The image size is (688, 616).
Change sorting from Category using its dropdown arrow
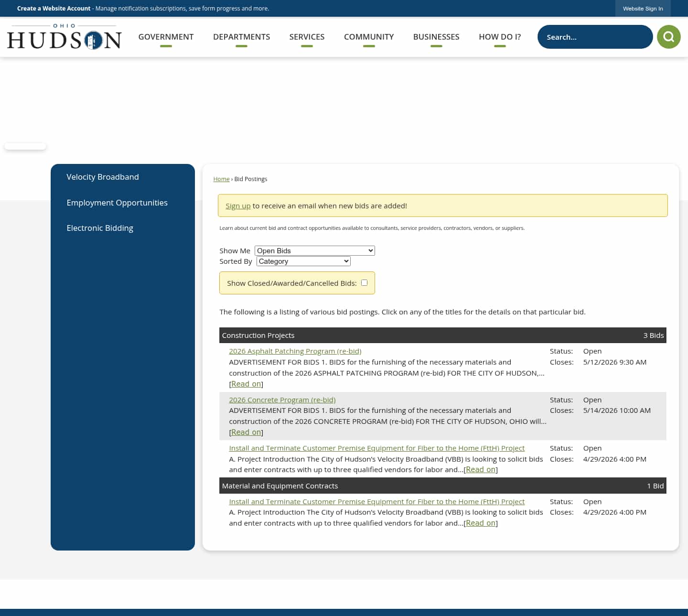pyautogui.click(x=346, y=261)
